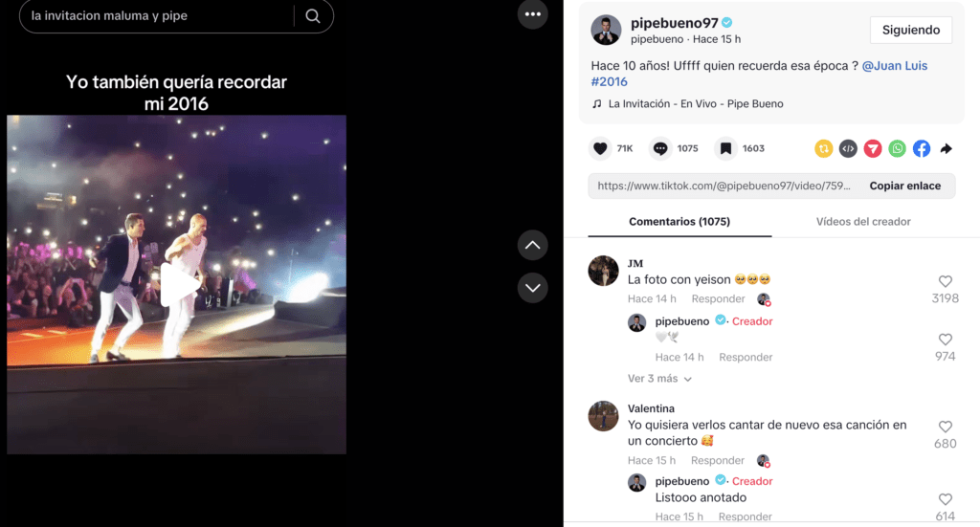Bookmark the video to favorites
980x527 pixels.
(725, 148)
